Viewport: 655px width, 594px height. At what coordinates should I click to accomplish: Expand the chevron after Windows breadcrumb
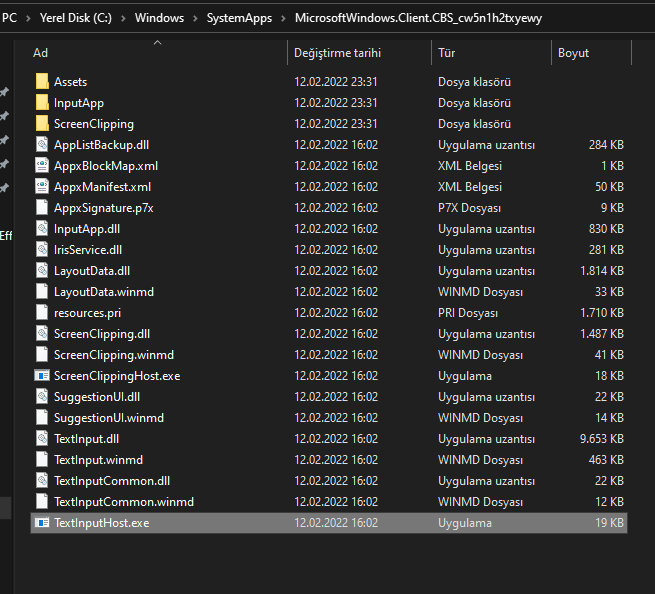[195, 18]
